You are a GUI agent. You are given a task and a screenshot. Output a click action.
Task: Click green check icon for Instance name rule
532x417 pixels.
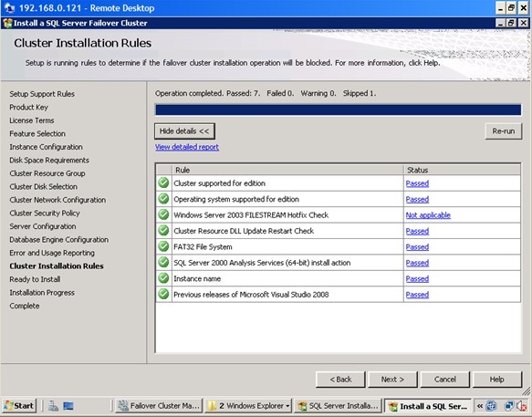click(x=163, y=278)
